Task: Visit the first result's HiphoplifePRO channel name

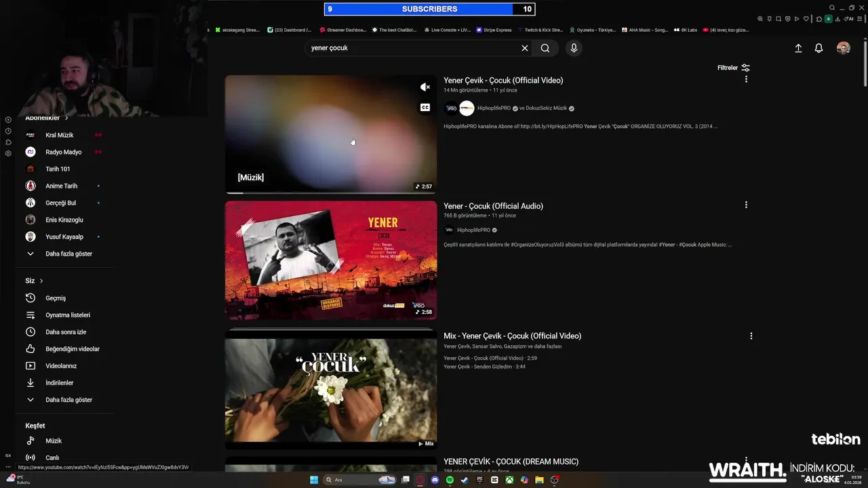Action: (494, 108)
